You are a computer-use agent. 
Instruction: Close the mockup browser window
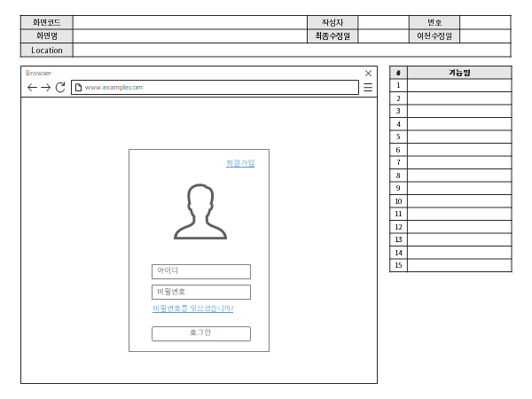click(368, 73)
